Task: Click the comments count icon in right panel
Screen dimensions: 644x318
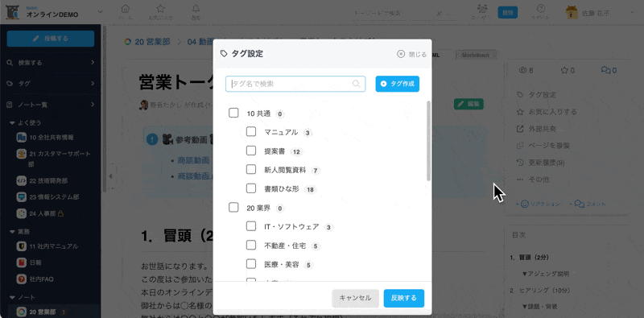Action: (x=605, y=70)
